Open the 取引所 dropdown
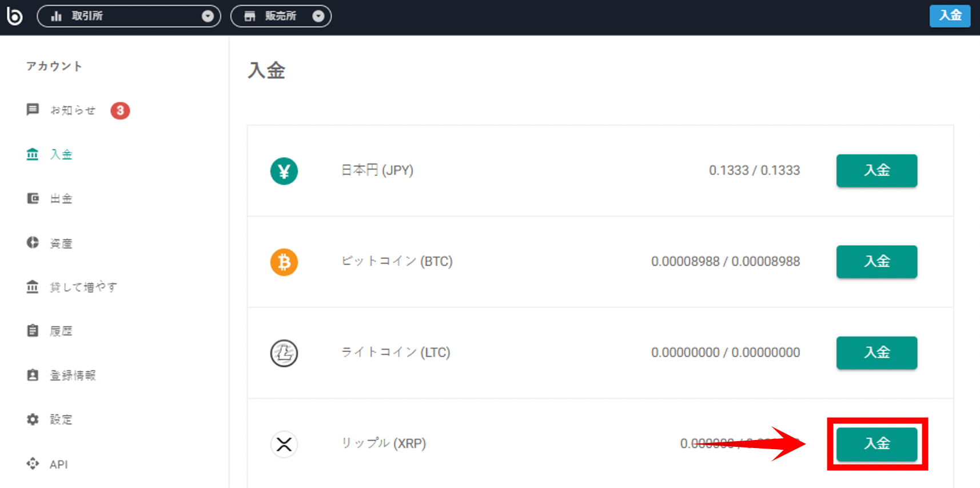This screenshot has width=980, height=488. [129, 16]
